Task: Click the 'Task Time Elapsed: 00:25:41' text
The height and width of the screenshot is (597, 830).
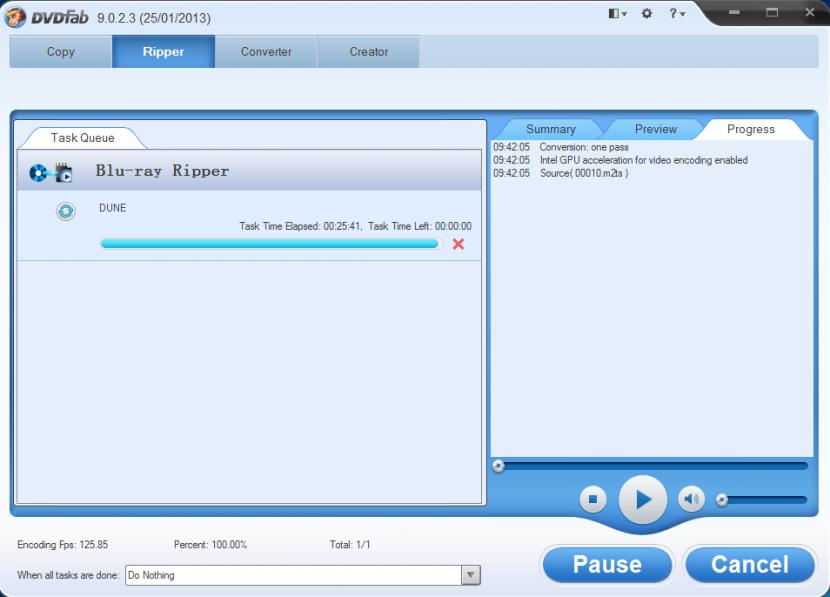Action: pyautogui.click(x=300, y=226)
